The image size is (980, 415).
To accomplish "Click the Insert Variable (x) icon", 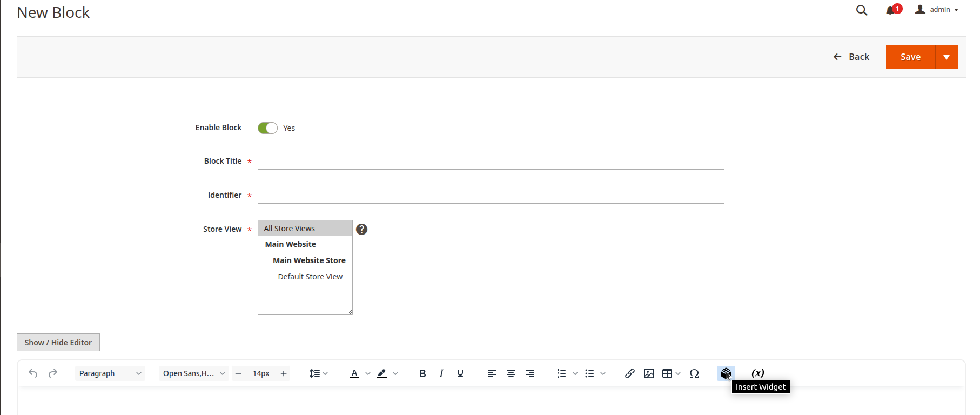I will tap(757, 373).
